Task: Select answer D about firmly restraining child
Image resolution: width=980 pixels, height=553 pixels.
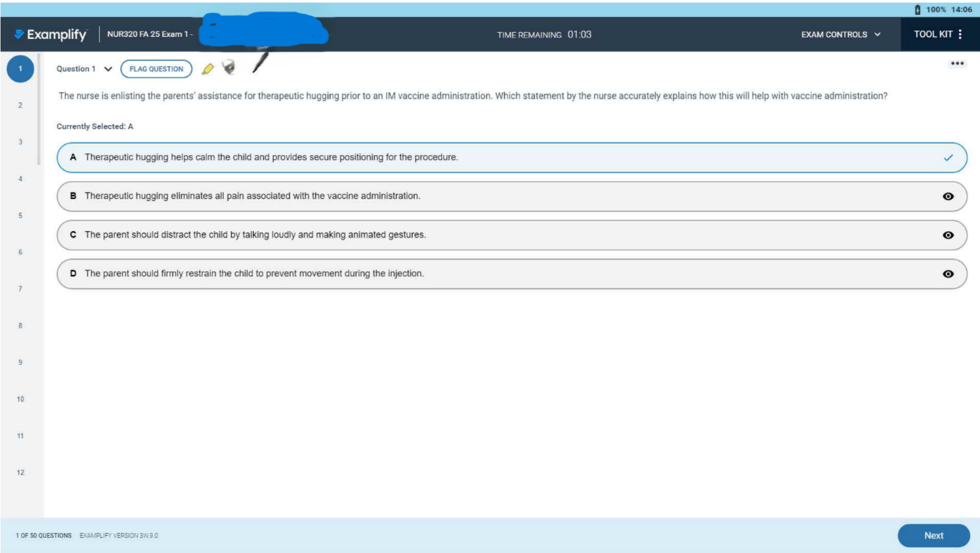Action: point(254,274)
